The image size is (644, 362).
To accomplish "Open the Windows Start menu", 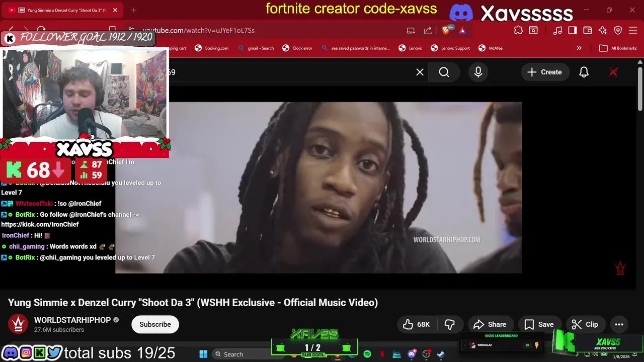I will pyautogui.click(x=203, y=354).
